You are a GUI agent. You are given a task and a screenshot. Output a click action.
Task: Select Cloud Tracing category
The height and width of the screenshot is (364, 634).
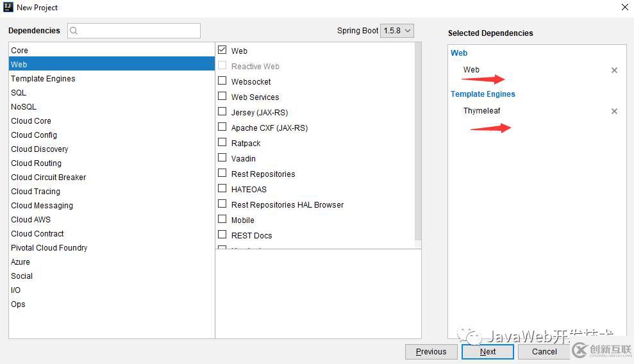pos(112,192)
